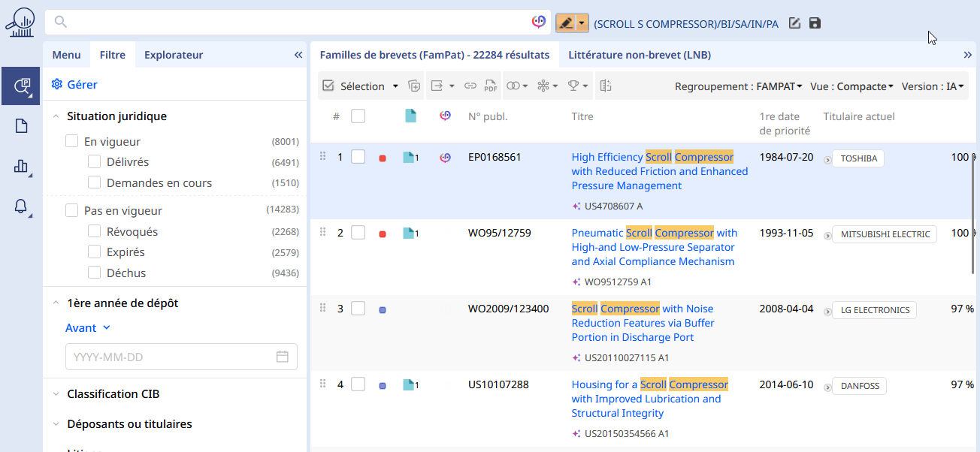
Task: Select the checkbox for result row 4
Action: tap(358, 384)
